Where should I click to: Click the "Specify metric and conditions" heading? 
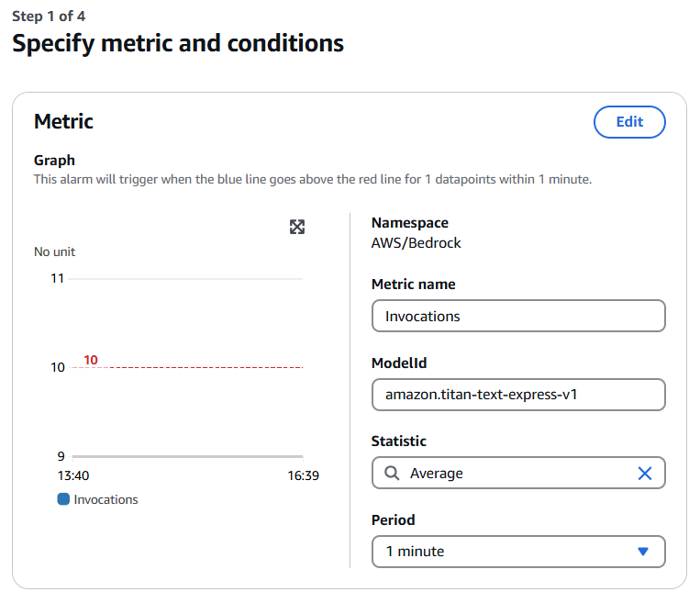(178, 43)
